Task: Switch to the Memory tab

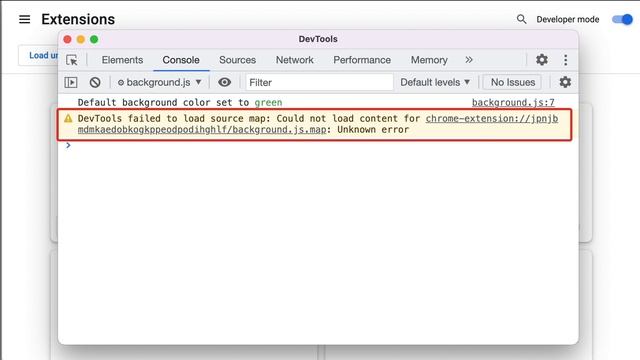Action: [429, 60]
